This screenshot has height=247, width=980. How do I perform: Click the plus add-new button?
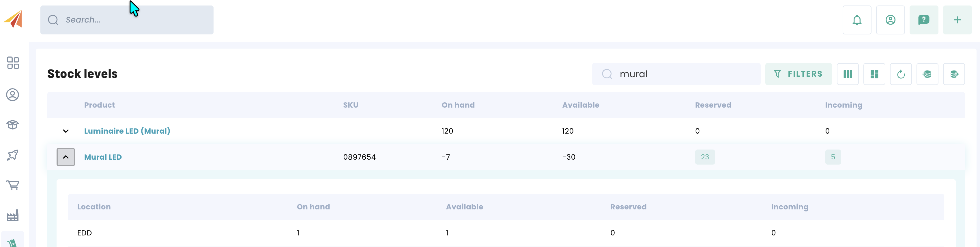(957, 20)
